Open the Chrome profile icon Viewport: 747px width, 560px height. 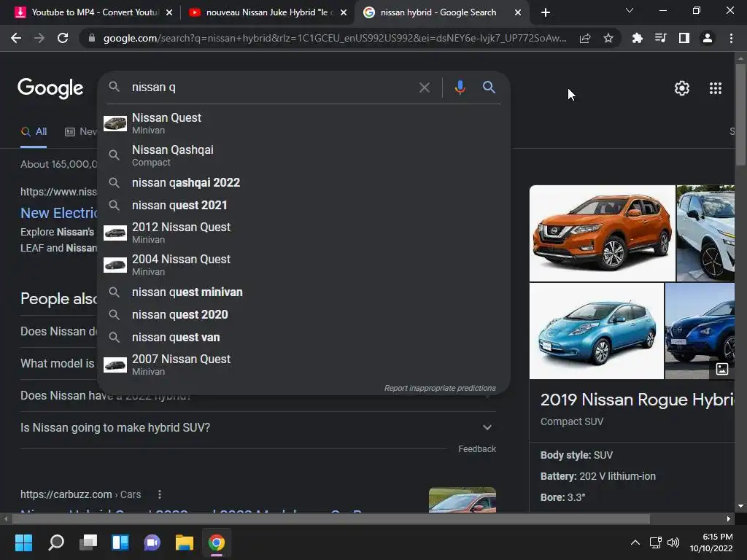[708, 38]
